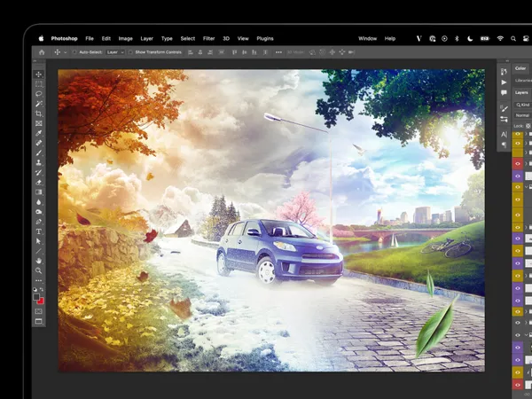Select the Horizontal Type tool
532x399 pixels.
[39, 231]
